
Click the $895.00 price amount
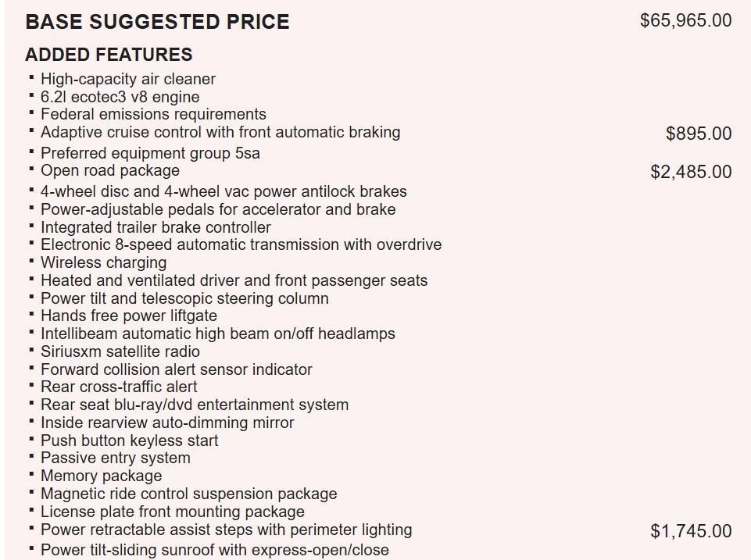[699, 134]
